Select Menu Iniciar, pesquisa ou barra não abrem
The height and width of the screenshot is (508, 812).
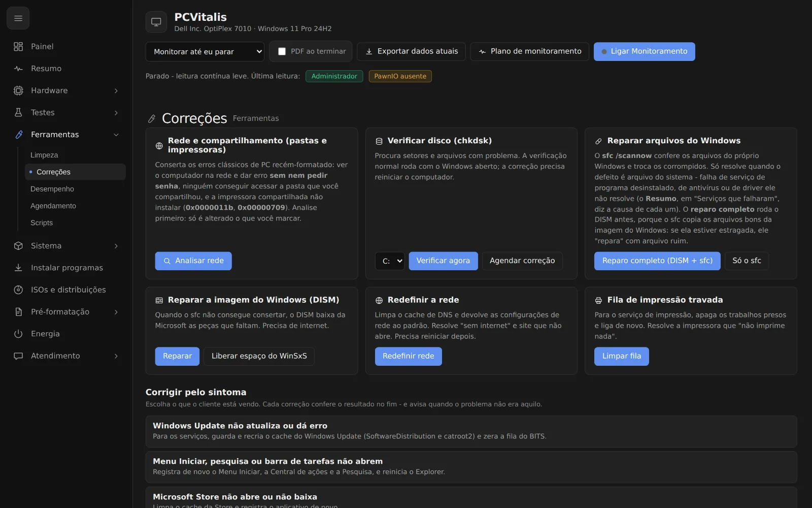[471, 467]
